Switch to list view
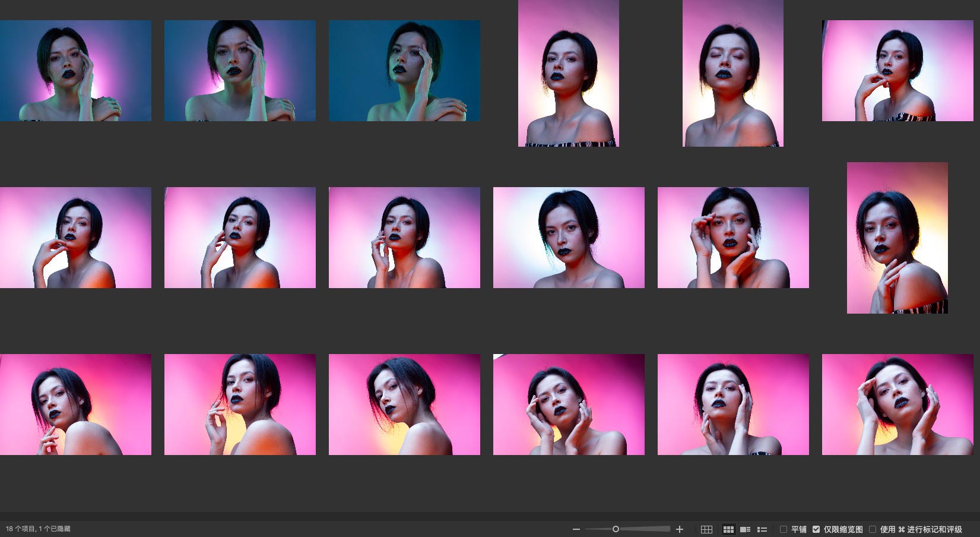This screenshot has height=537, width=980. pos(762,529)
